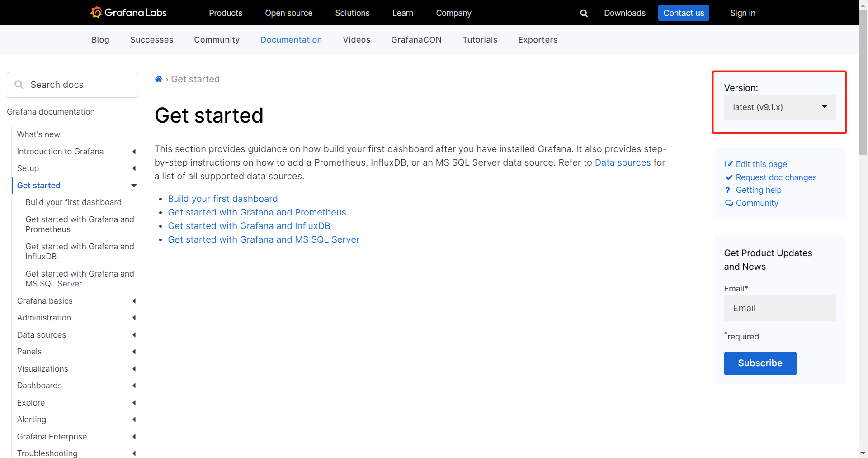Focus the Search docs field
Viewport: 868px width, 458px height.
(x=72, y=85)
